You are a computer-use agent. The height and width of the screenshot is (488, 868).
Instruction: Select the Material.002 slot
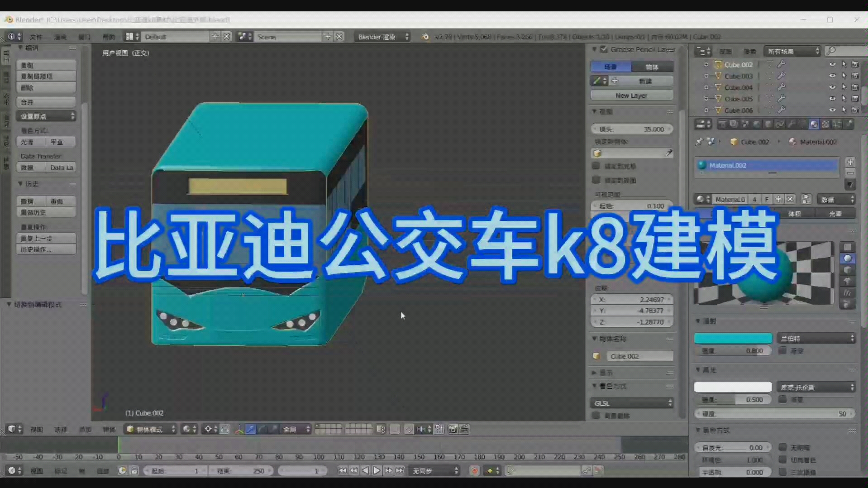coord(766,165)
